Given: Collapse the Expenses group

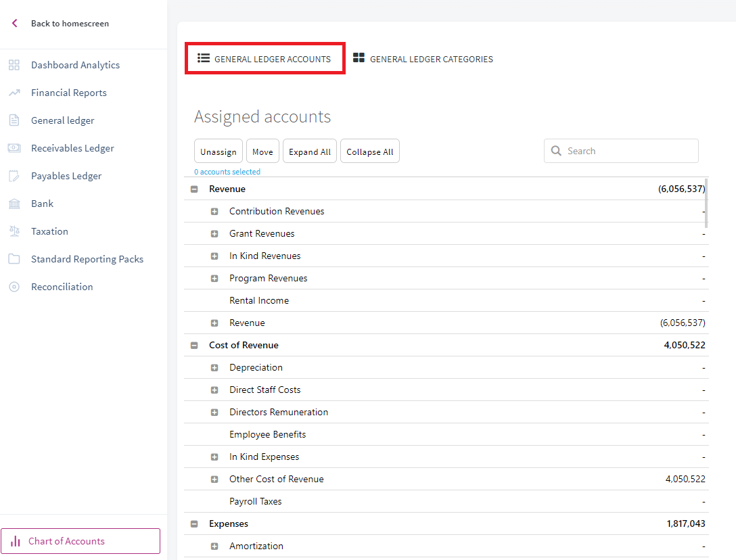Looking at the screenshot, I should tap(194, 524).
